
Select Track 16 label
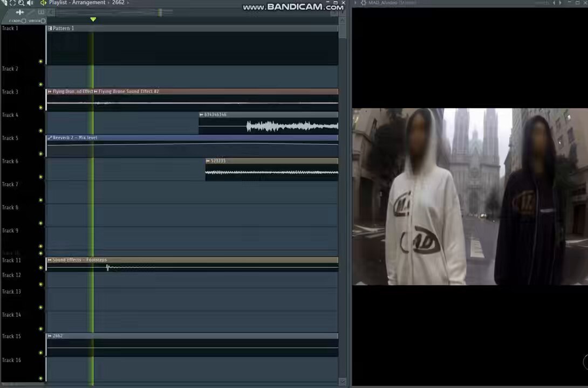11,361
